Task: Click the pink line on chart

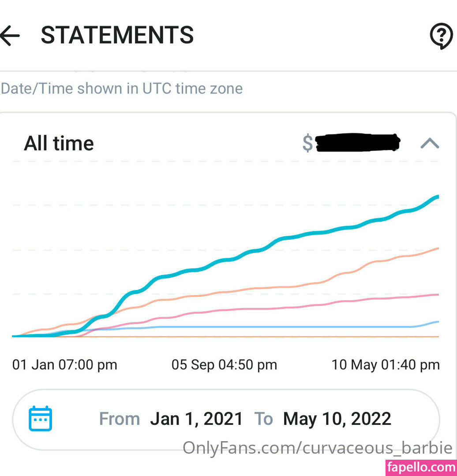Action: pos(273,309)
